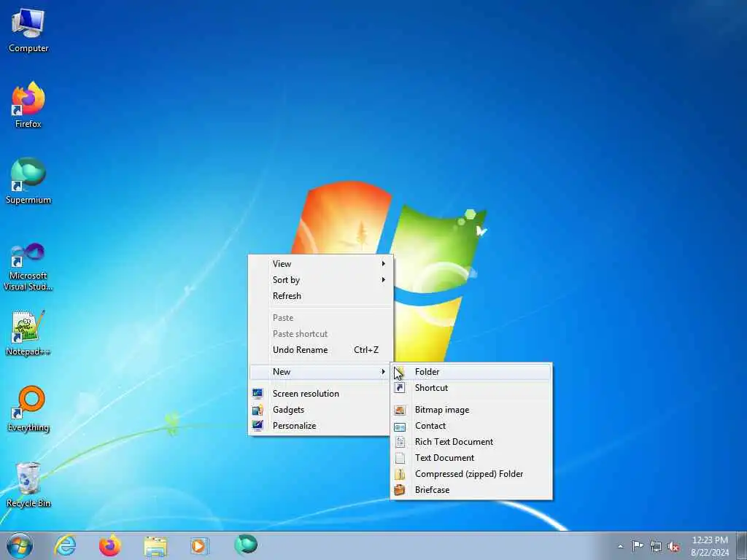Launch Internet Explorer from the taskbar
747x560 pixels.
tap(65, 545)
